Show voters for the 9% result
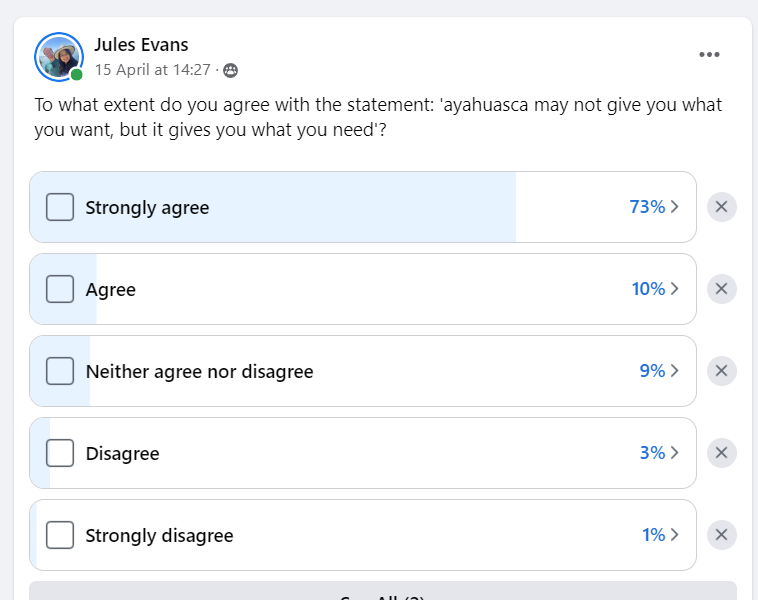The height and width of the screenshot is (600, 758). pyautogui.click(x=659, y=371)
